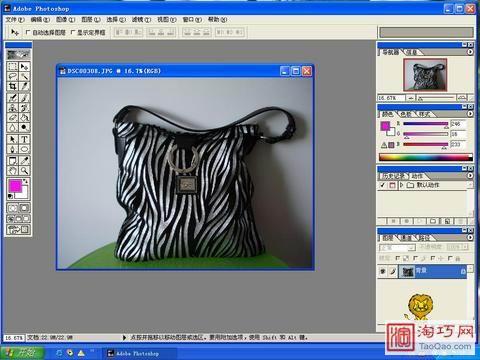Select the Lasso tool
Viewport: 480px width, 360px height.
(x=13, y=77)
